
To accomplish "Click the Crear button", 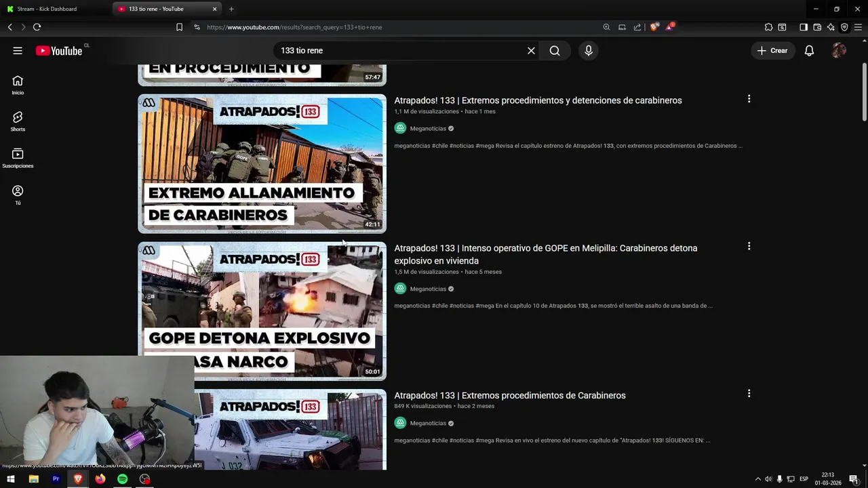I will point(772,51).
